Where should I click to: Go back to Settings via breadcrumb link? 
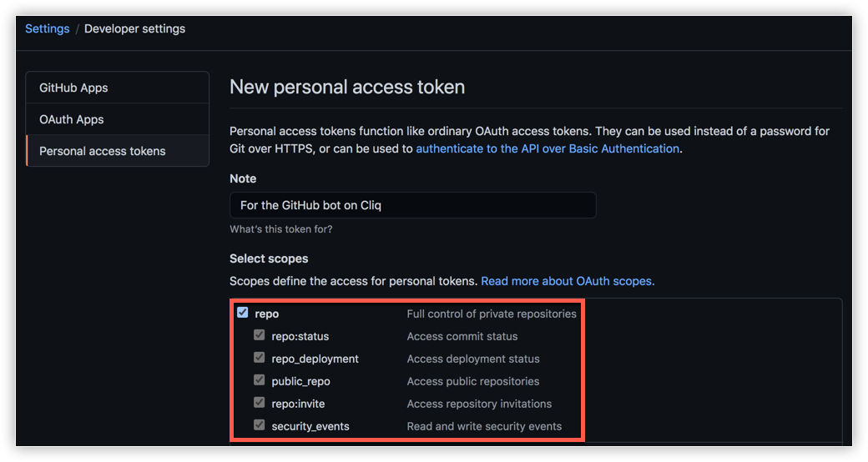coord(47,28)
